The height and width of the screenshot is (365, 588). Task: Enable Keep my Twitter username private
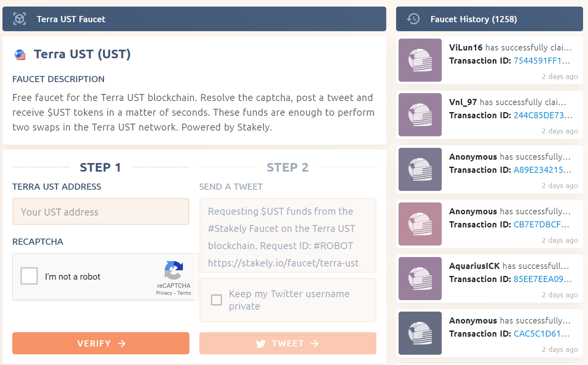[217, 300]
